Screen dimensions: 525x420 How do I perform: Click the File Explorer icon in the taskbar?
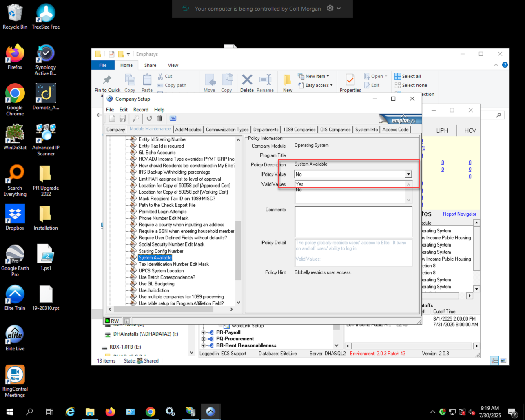click(90, 412)
